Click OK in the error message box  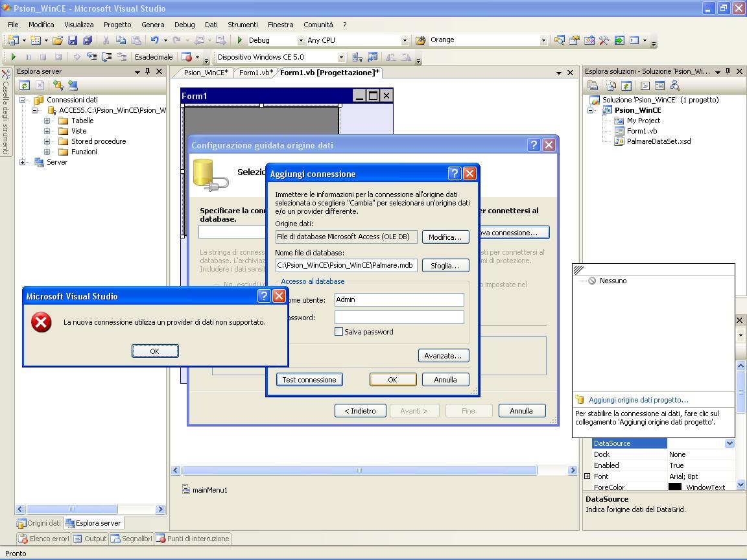tap(155, 351)
